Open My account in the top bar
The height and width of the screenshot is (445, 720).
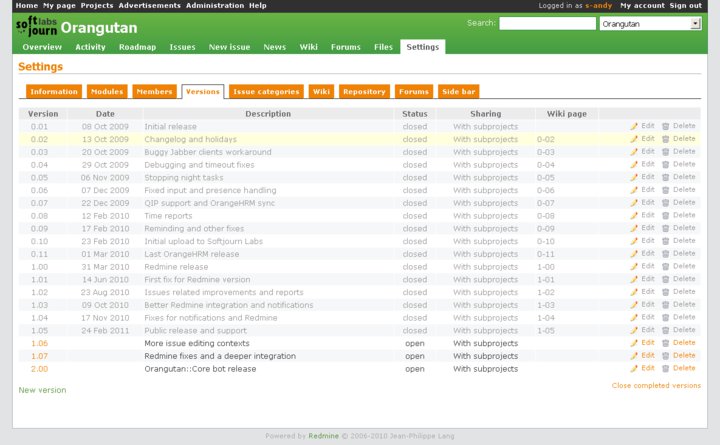point(642,6)
